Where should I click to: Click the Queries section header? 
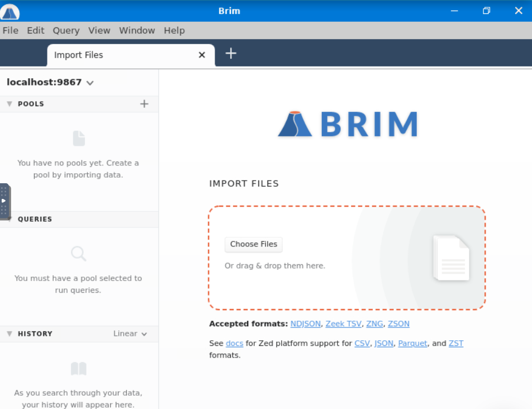click(79, 219)
